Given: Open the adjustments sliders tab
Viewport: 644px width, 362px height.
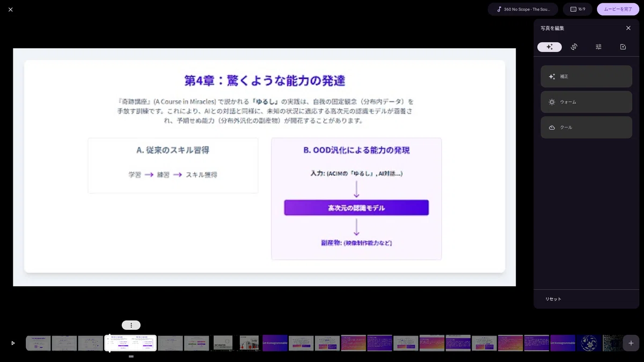Looking at the screenshot, I should click(598, 47).
